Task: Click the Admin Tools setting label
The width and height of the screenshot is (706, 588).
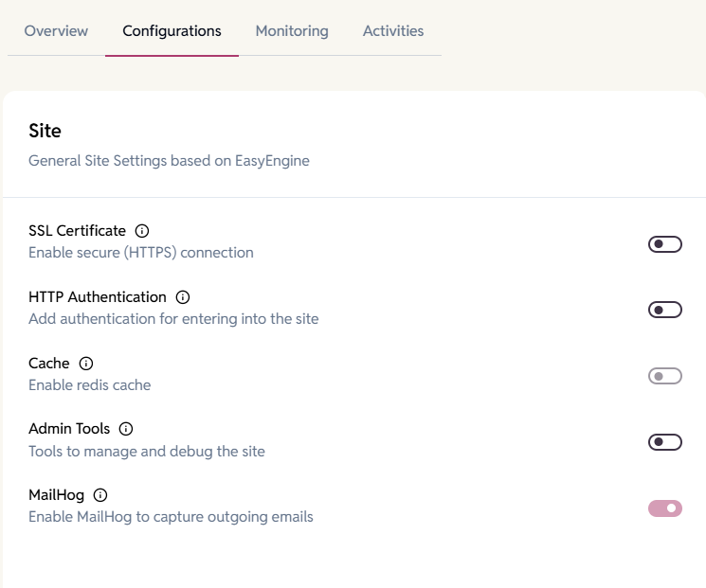Action: coord(69,429)
